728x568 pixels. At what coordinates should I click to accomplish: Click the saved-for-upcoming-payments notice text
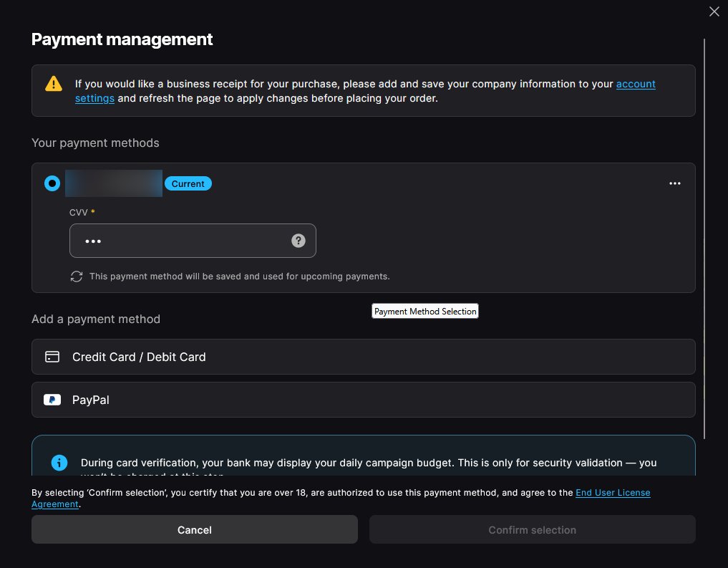pos(239,276)
